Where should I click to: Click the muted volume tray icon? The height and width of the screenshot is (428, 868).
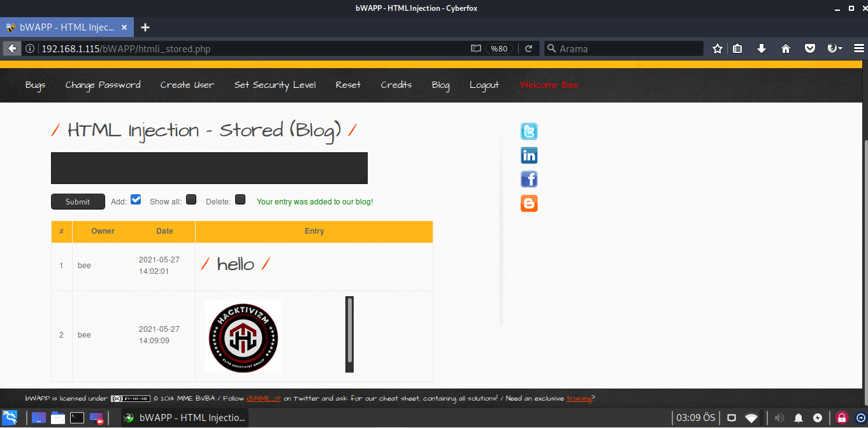pos(779,418)
